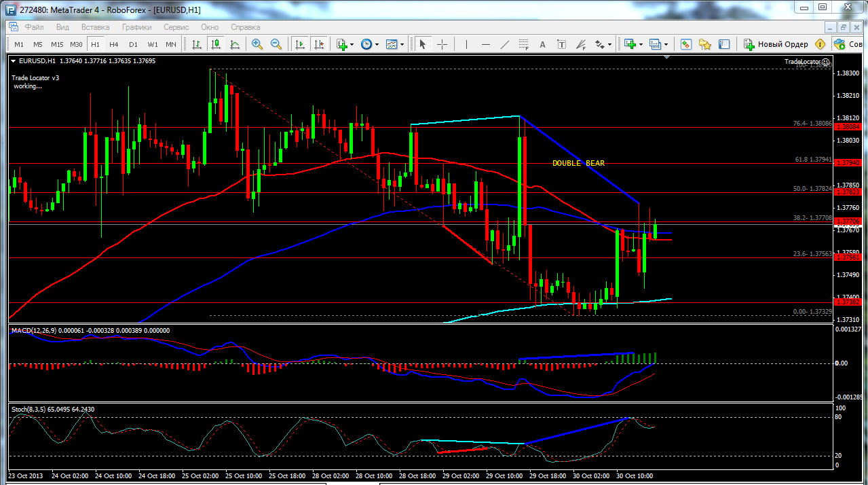Zoom in on the chart
Image resolution: width=868 pixels, height=485 pixels.
257,44
